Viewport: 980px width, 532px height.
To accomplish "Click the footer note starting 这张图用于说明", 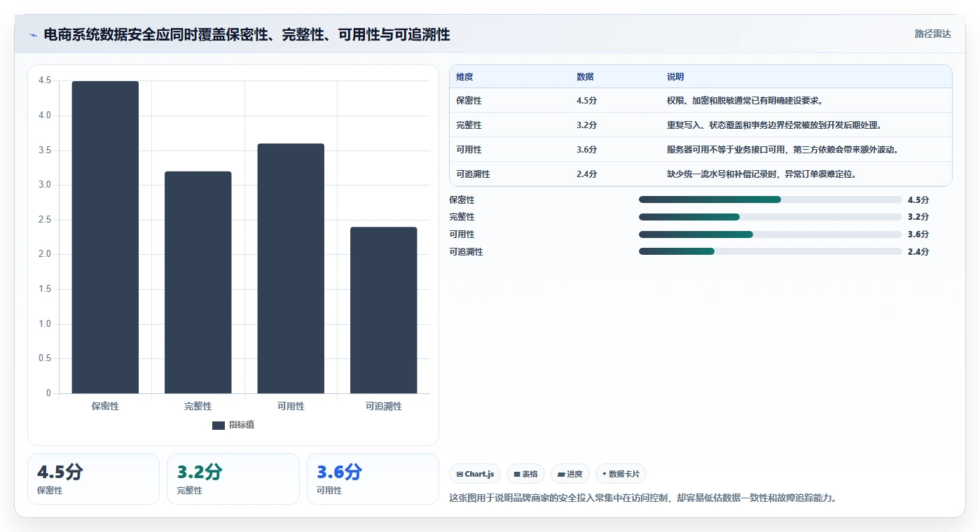I will click(x=643, y=498).
